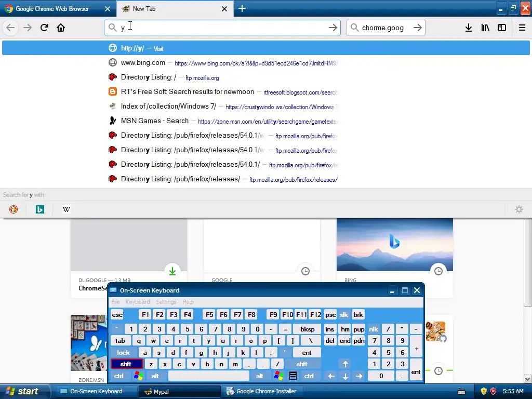Reload the current page
532x399 pixels.
[45, 28]
